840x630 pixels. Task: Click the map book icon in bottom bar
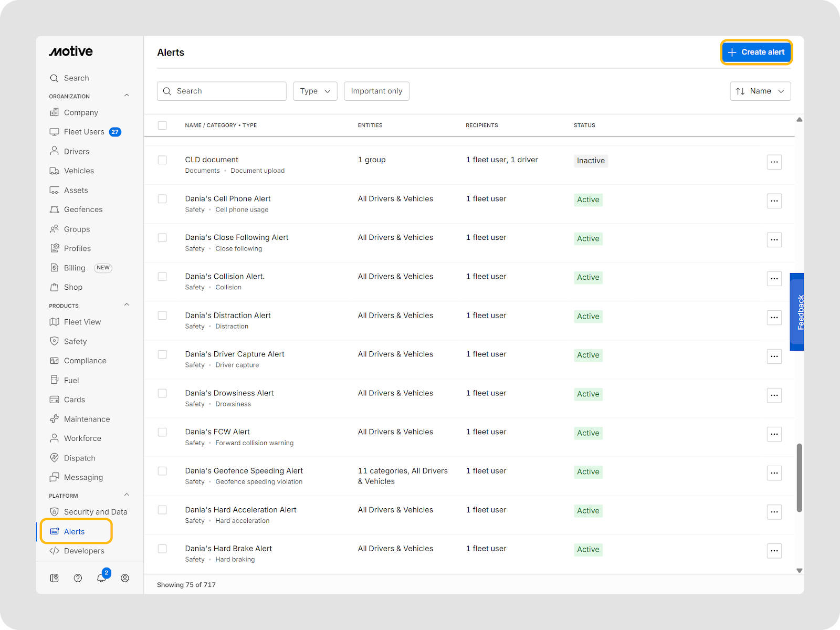tap(54, 578)
